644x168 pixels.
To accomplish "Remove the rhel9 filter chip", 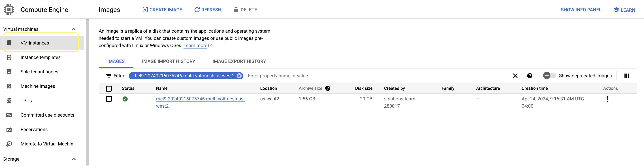I will [239, 76].
